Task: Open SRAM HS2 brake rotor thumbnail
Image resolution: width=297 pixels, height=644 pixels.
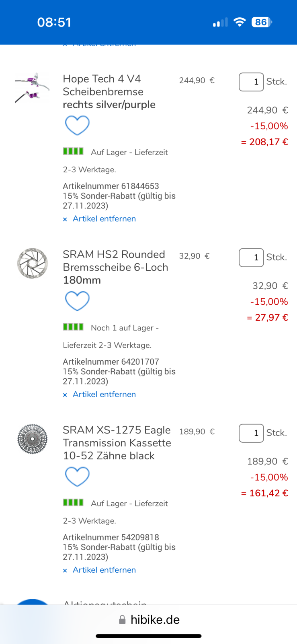Action: (x=33, y=263)
